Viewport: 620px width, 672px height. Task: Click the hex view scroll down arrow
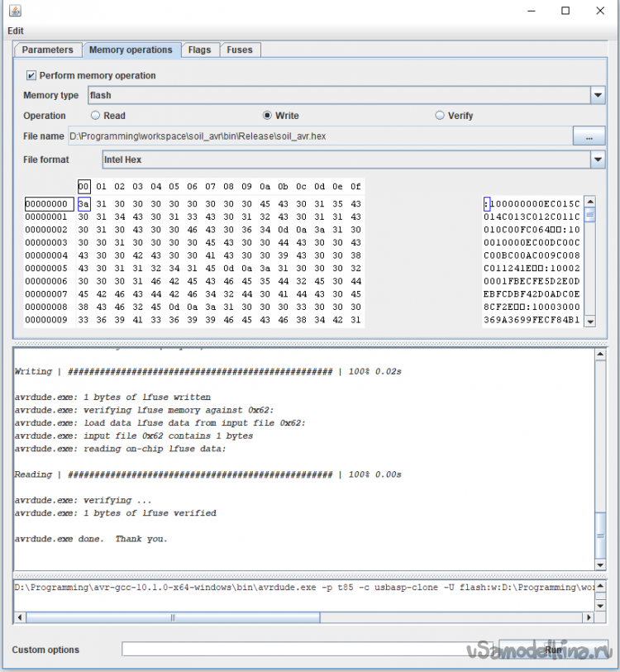coord(589,322)
